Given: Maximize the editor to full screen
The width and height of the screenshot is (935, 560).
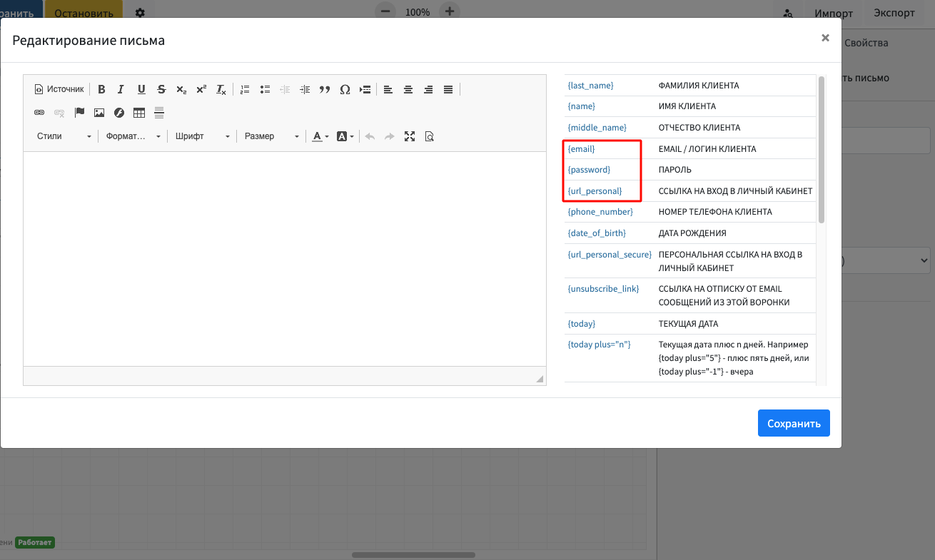Looking at the screenshot, I should pyautogui.click(x=410, y=136).
